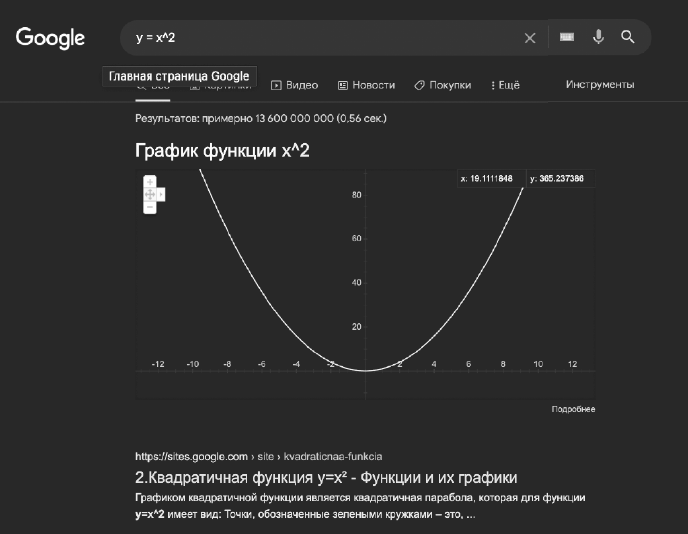Click the Google logo

(50, 38)
